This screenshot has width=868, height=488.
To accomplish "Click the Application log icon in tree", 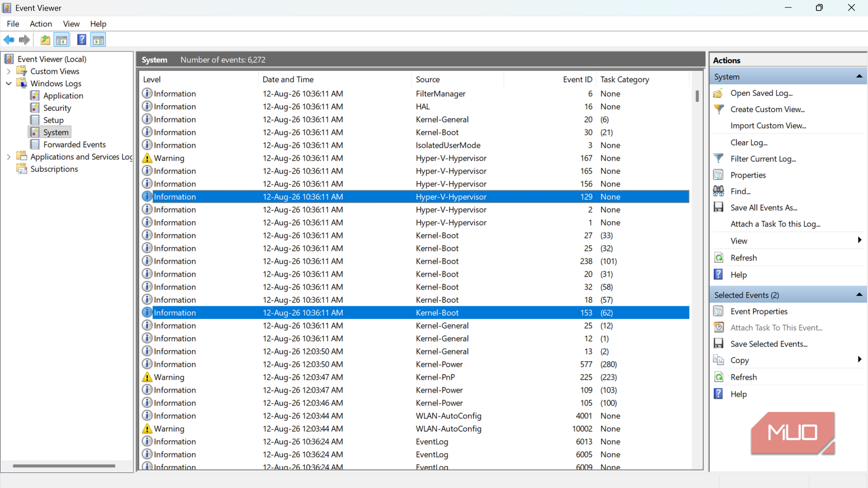I will [x=35, y=95].
